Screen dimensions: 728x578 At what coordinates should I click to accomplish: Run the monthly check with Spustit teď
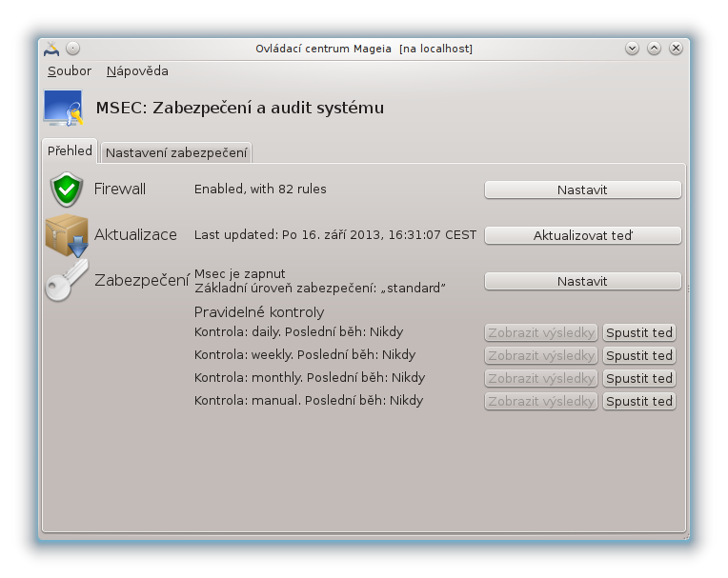[638, 378]
